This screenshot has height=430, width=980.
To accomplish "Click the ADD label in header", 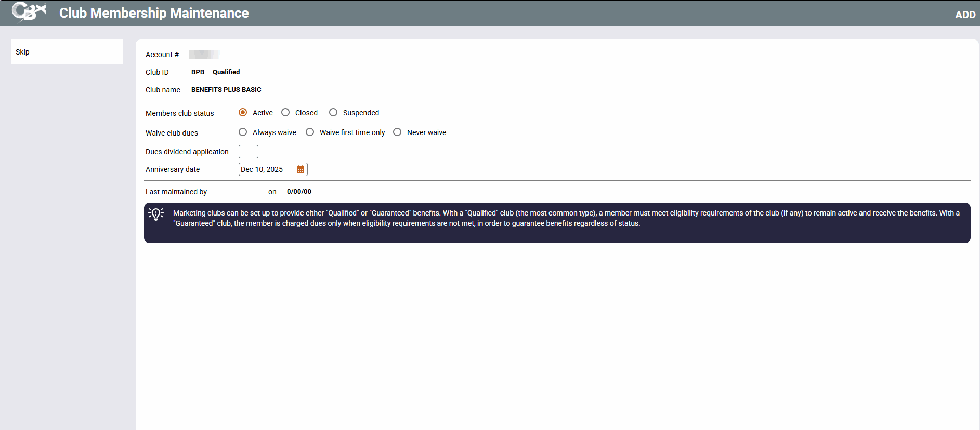I will click(965, 15).
